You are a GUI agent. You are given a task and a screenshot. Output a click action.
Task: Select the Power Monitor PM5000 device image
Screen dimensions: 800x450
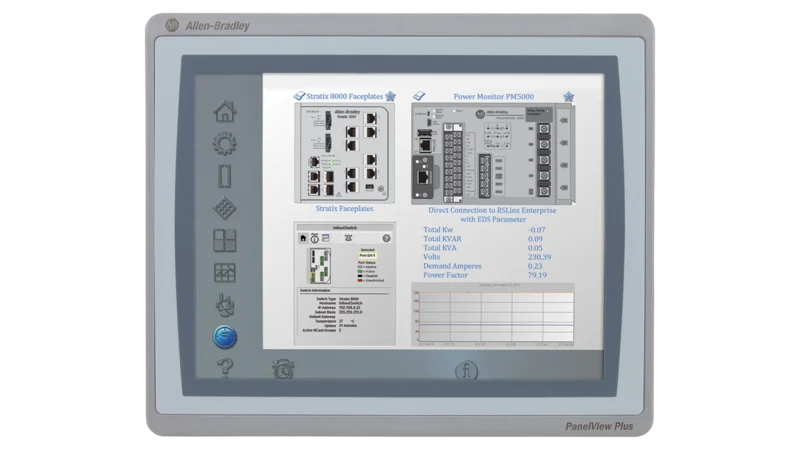493,154
